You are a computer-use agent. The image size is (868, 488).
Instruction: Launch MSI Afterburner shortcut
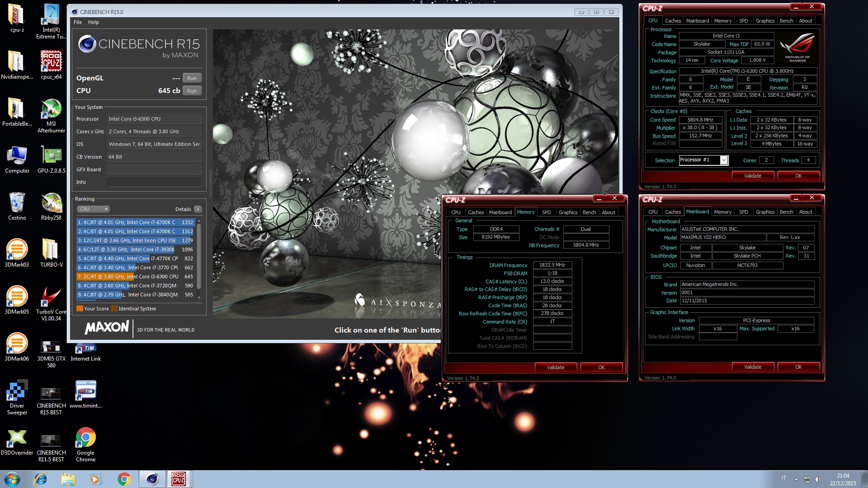tap(51, 115)
